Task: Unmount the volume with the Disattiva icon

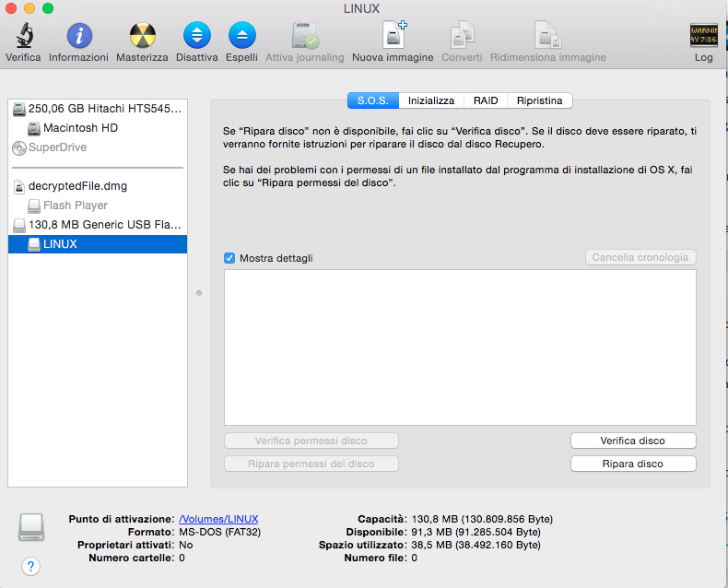Action: coord(196,38)
